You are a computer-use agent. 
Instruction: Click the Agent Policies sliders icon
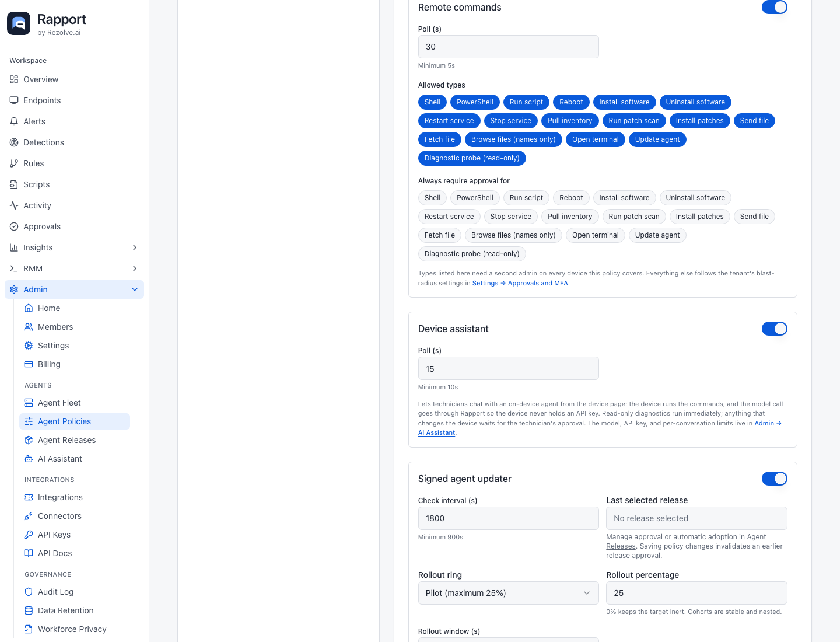point(29,421)
